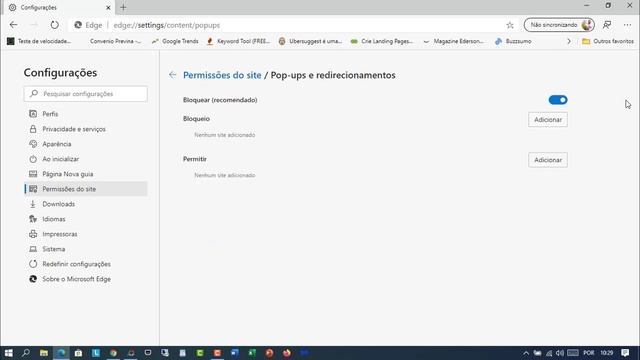Close the Configurações tab
This screenshot has width=640, height=360.
pyautogui.click(x=108, y=7)
